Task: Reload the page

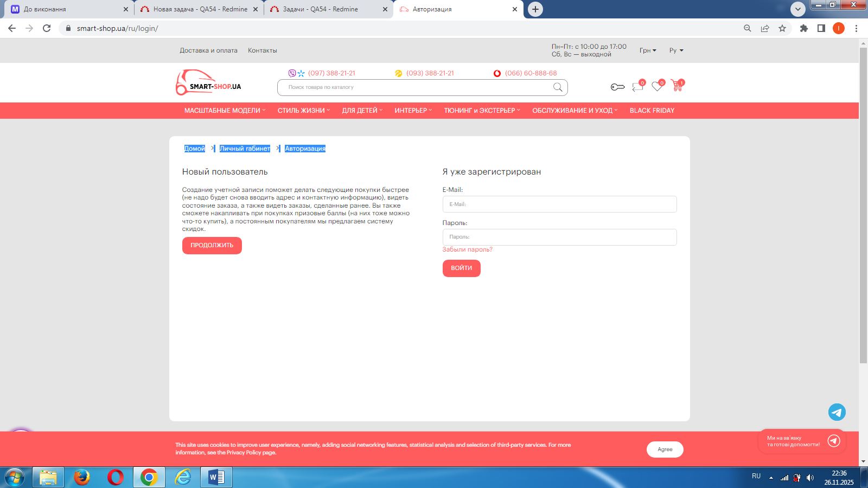Action: 47,28
